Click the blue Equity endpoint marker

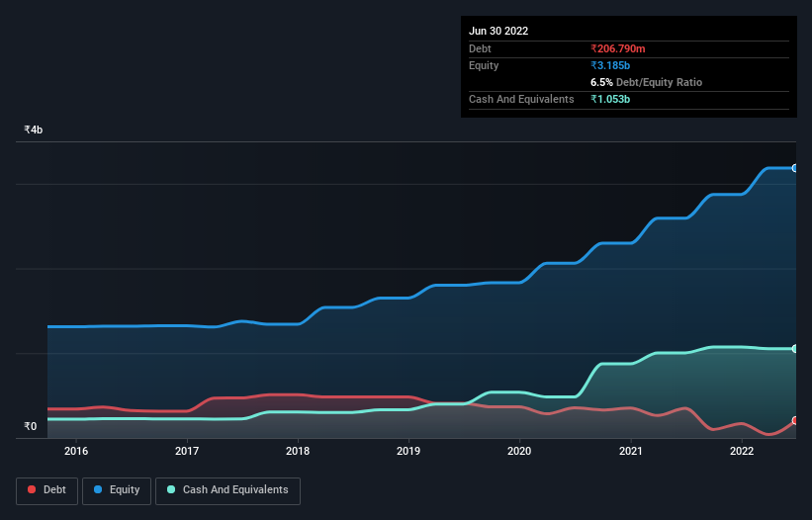point(795,168)
